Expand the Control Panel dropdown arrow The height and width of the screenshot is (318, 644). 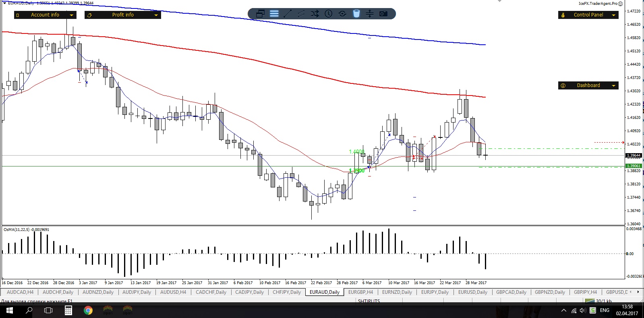[614, 15]
